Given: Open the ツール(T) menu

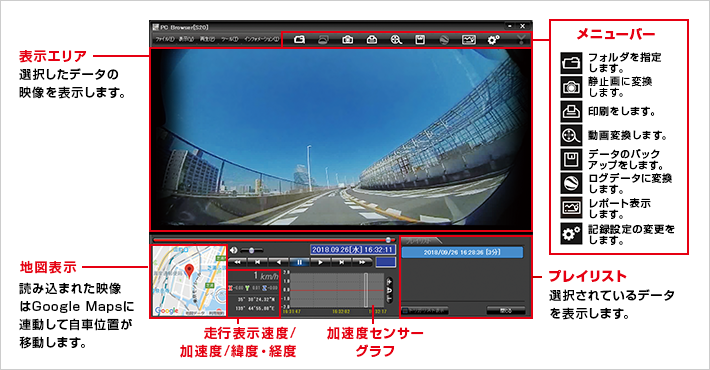Looking at the screenshot, I should coord(229,40).
